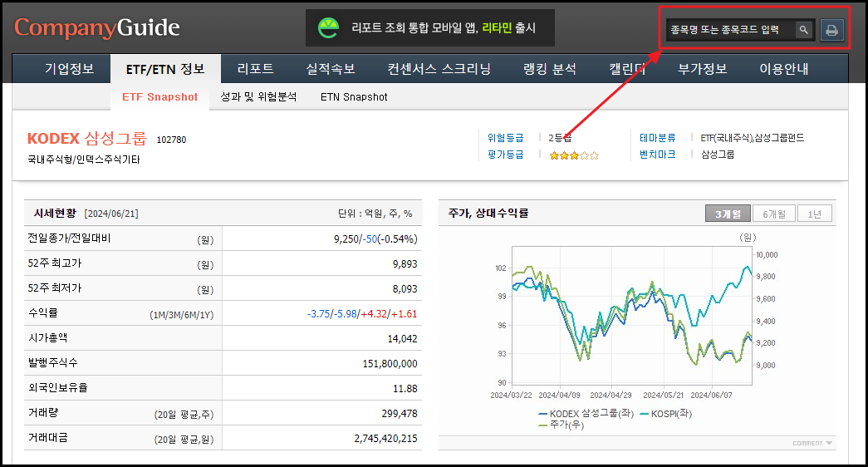Open the 리포트 menu
The width and height of the screenshot is (868, 467).
[255, 69]
